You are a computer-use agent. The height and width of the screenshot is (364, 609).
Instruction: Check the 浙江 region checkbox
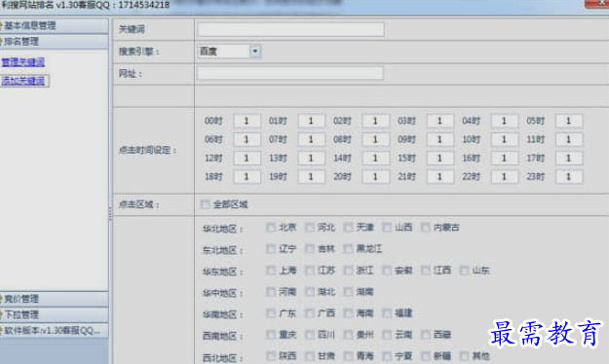[349, 271]
